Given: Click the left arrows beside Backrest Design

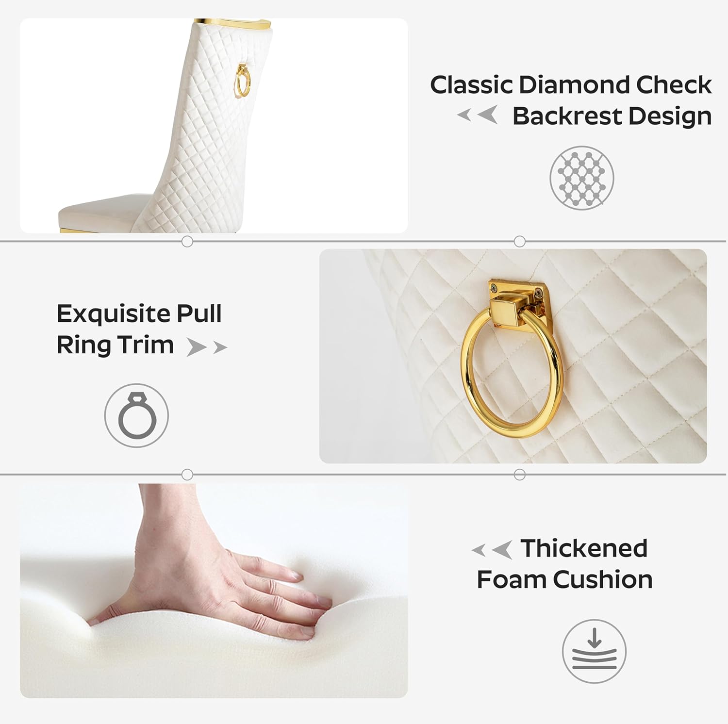Looking at the screenshot, I should point(478,115).
